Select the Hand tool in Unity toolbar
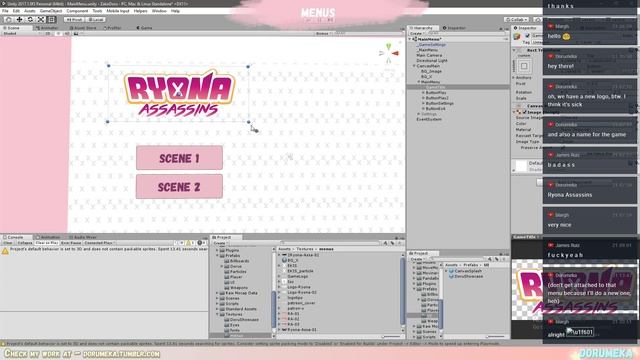The image size is (640, 360). (x=8, y=19)
